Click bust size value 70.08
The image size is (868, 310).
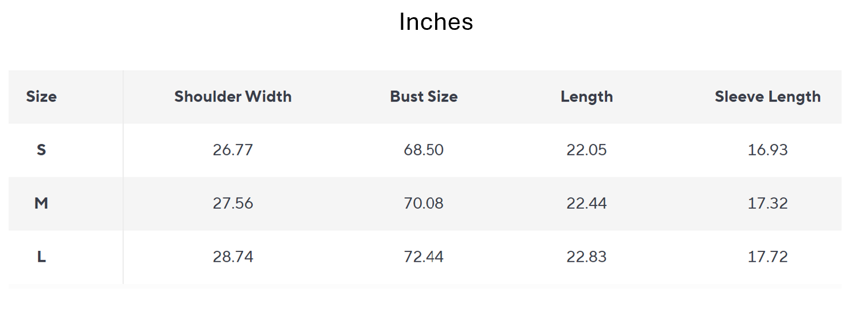(x=424, y=203)
